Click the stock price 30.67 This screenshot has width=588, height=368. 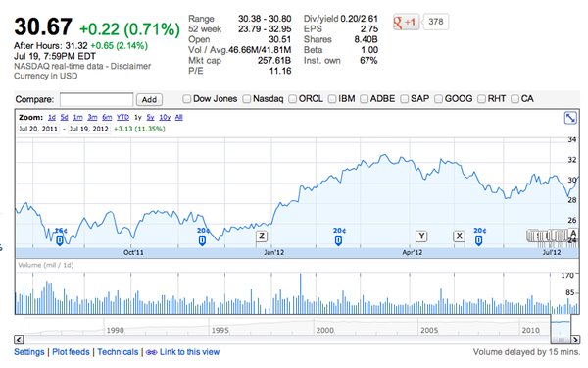43,26
